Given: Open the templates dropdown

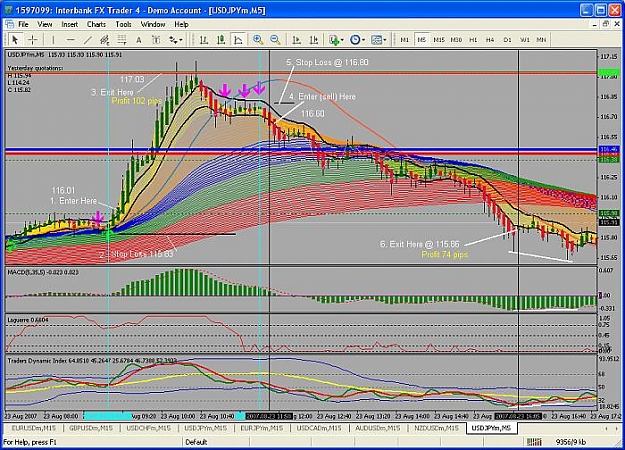Looking at the screenshot, I should pos(378,40).
